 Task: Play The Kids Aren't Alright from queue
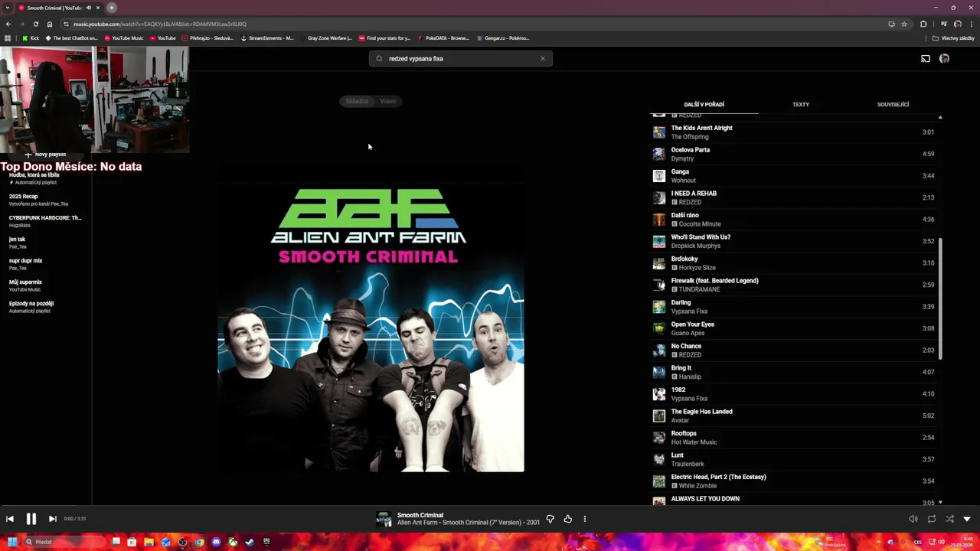795,132
